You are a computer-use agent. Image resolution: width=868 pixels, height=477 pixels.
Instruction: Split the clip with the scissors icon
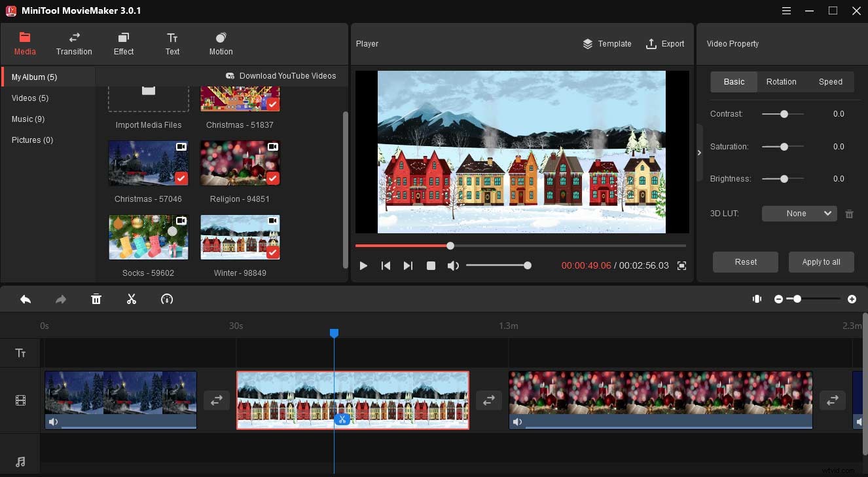131,299
